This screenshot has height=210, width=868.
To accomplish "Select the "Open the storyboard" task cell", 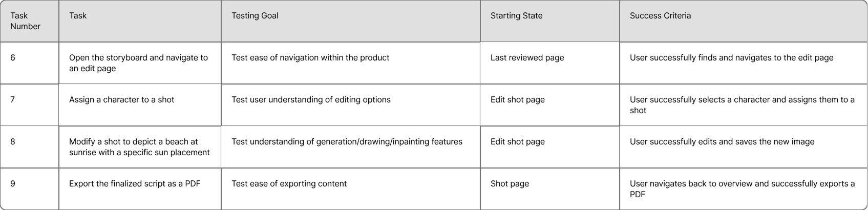I will tap(139, 63).
